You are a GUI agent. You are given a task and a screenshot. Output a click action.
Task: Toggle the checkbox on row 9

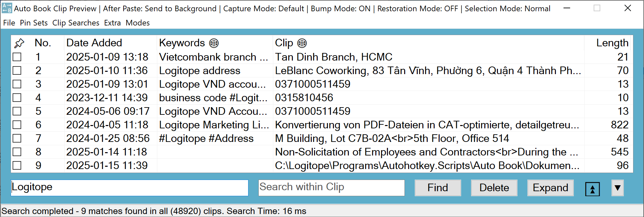(17, 165)
